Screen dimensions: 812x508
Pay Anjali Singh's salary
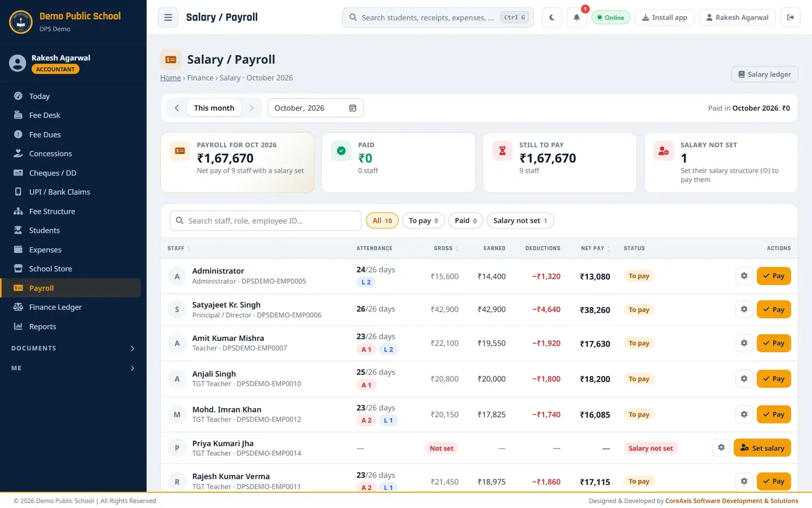click(x=774, y=379)
